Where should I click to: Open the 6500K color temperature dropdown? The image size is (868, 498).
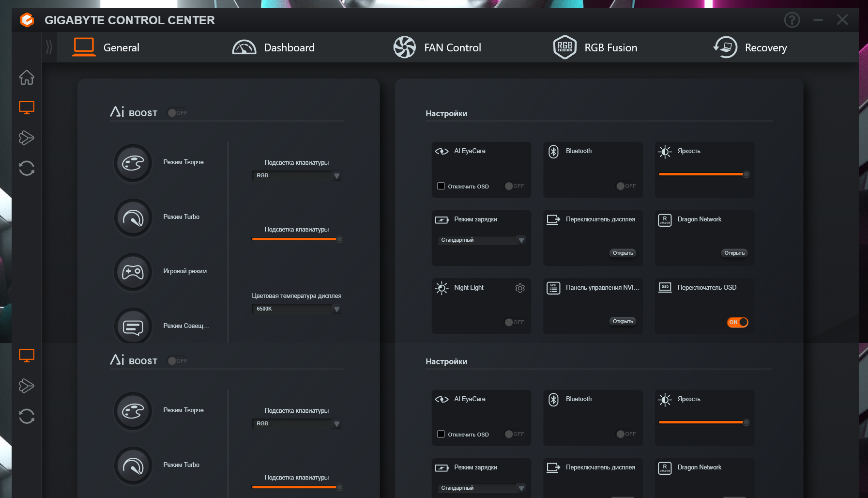[296, 309]
